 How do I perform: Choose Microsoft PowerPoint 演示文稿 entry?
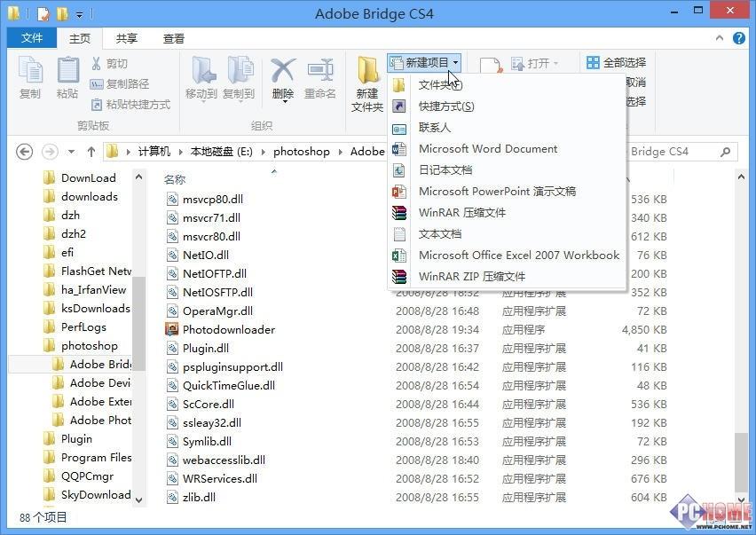(x=507, y=191)
